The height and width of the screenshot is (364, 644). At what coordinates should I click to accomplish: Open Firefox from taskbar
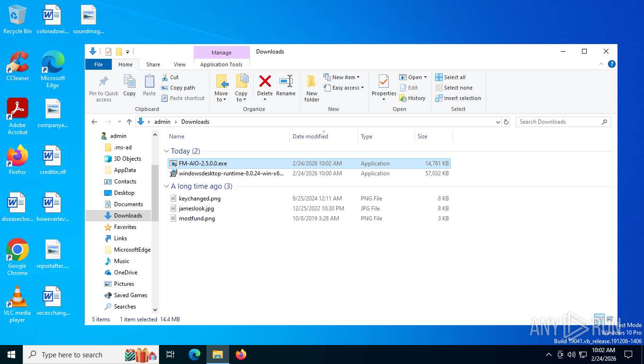tap(241, 355)
